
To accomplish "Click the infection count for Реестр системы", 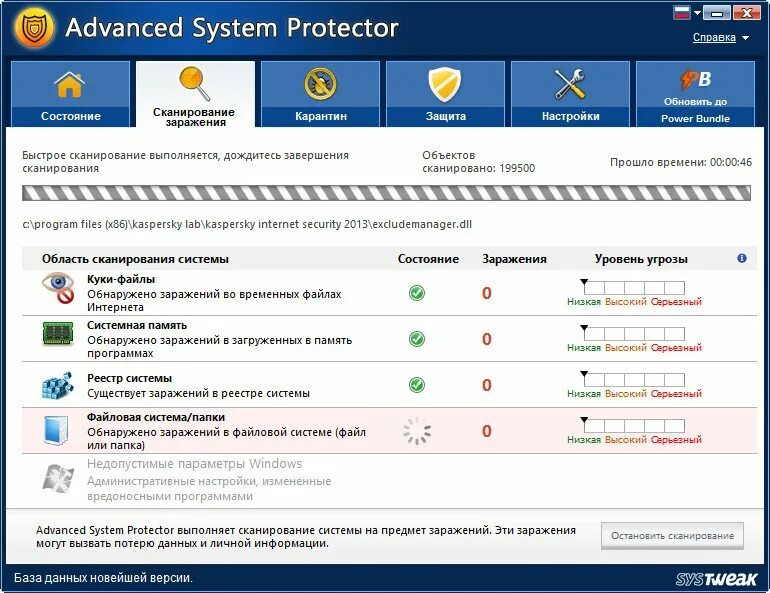I will (487, 385).
